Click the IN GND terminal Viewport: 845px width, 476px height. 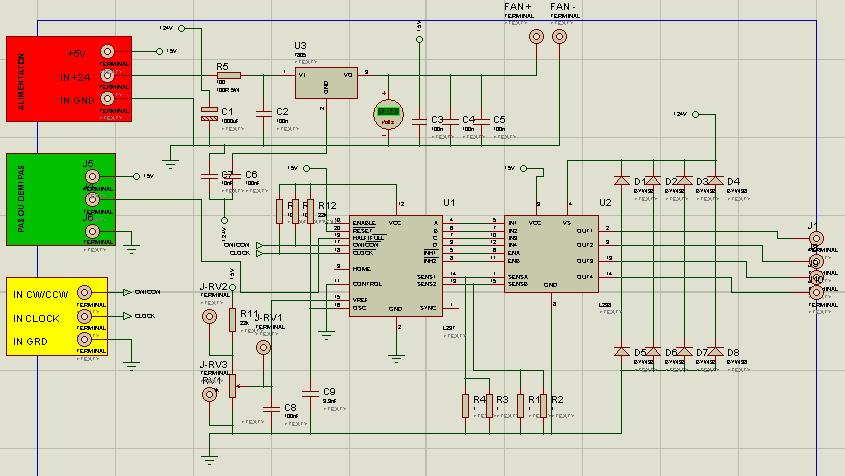point(108,99)
